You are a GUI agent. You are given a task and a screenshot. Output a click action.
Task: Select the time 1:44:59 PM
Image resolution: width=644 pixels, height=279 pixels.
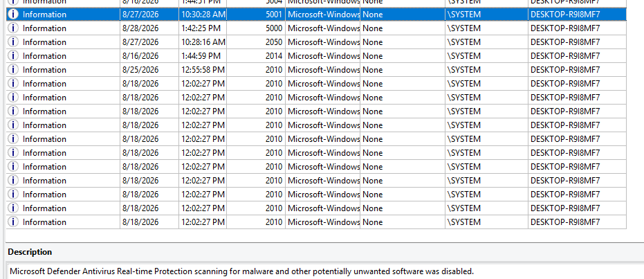click(x=201, y=56)
